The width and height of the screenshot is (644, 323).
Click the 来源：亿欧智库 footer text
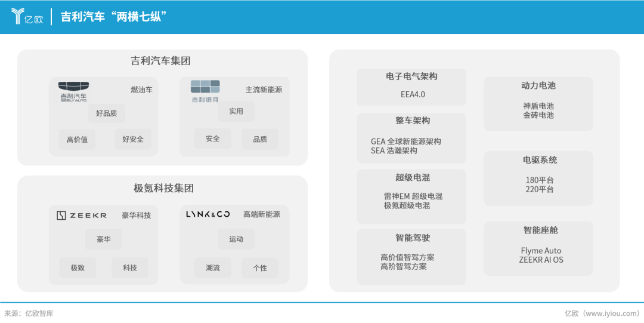tap(29, 313)
